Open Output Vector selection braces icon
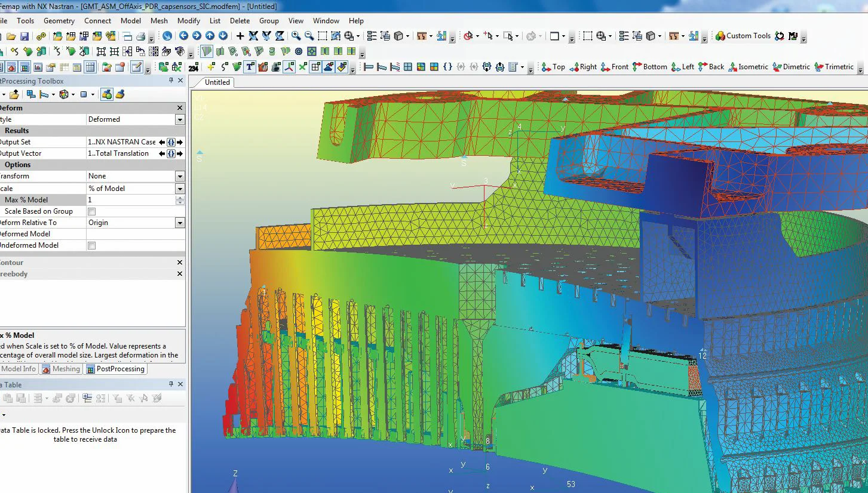This screenshot has width=868, height=493. [171, 153]
